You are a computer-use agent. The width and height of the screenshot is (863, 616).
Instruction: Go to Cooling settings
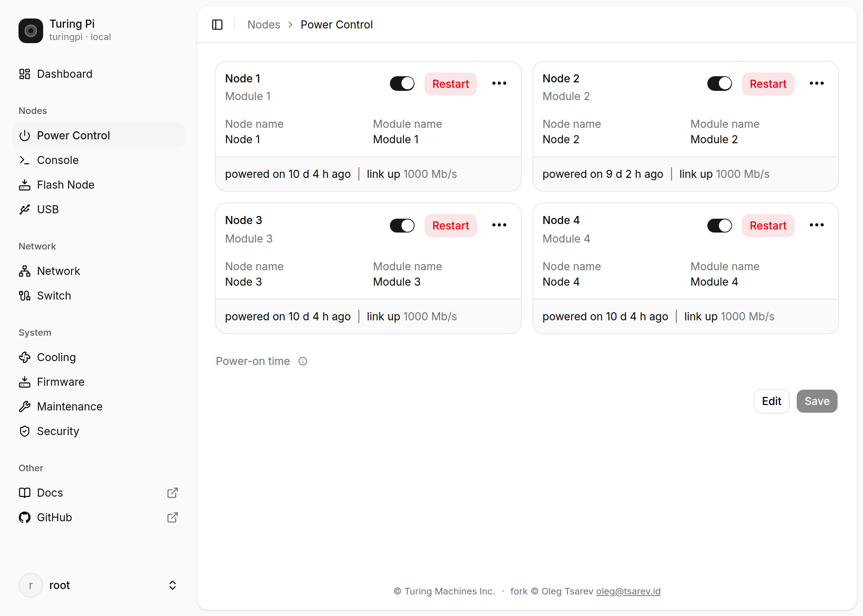pyautogui.click(x=99, y=357)
